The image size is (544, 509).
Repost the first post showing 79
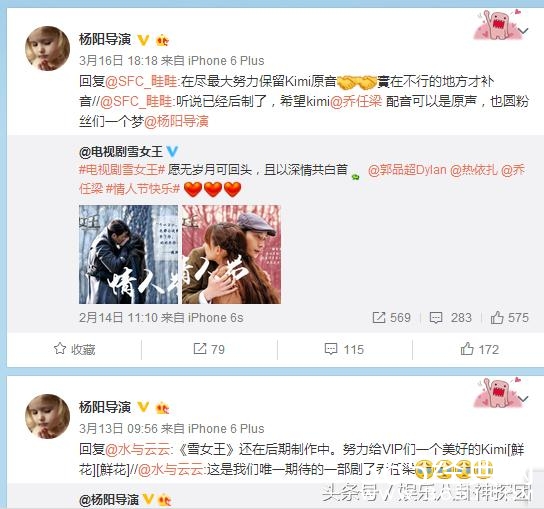coord(209,349)
